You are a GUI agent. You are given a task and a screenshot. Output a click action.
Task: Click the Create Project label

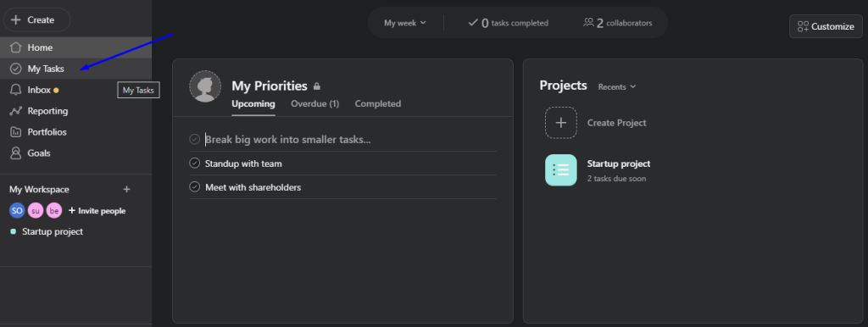click(x=617, y=123)
